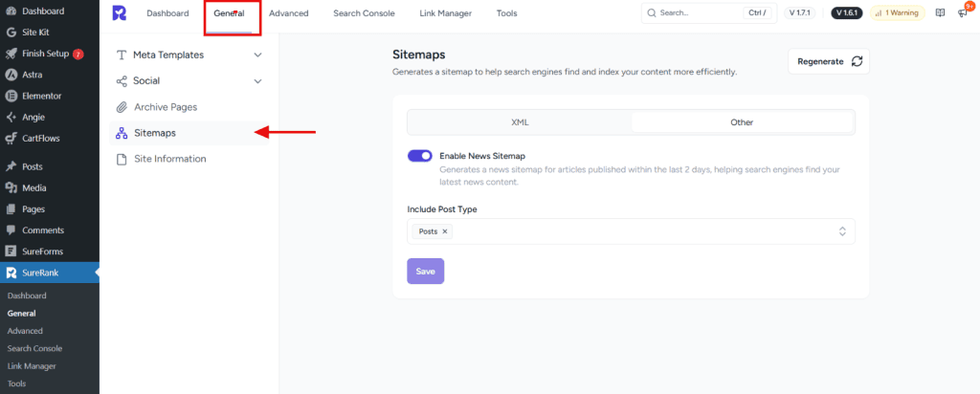Click the Regenerate button

tap(828, 61)
